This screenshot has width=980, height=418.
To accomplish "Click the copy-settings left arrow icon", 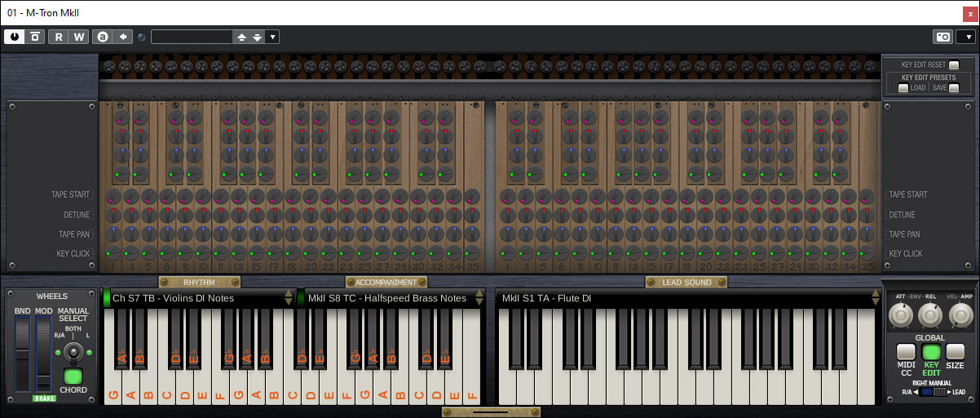I will (x=122, y=37).
